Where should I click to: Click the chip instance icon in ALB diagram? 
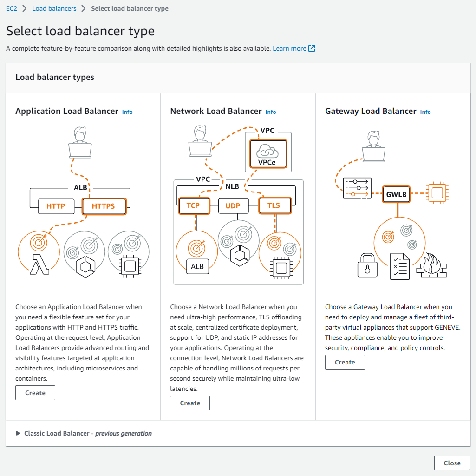pyautogui.click(x=130, y=266)
